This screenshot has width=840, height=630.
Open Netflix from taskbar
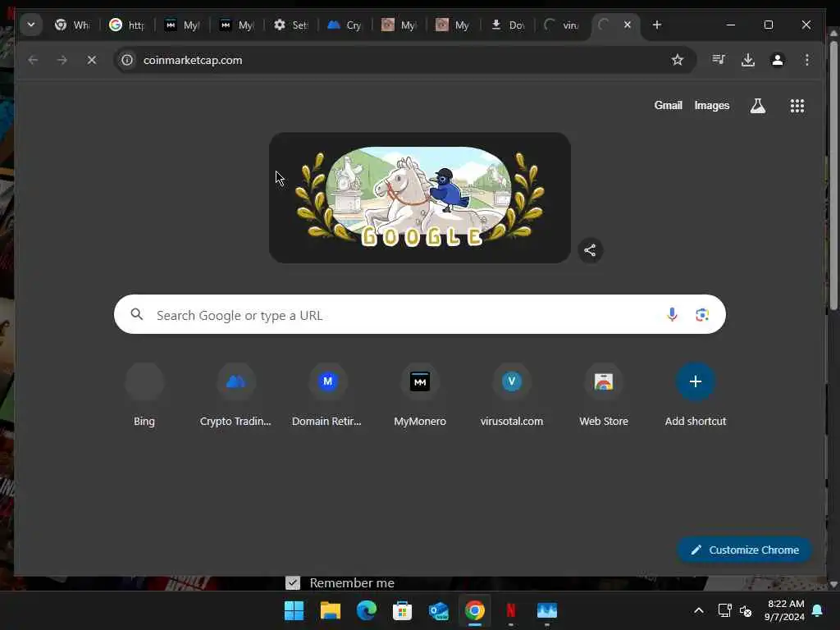(511, 610)
